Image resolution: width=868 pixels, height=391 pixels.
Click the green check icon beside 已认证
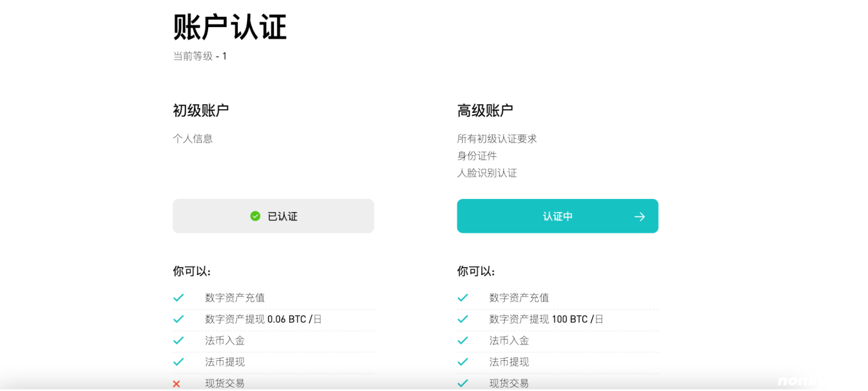tap(255, 216)
